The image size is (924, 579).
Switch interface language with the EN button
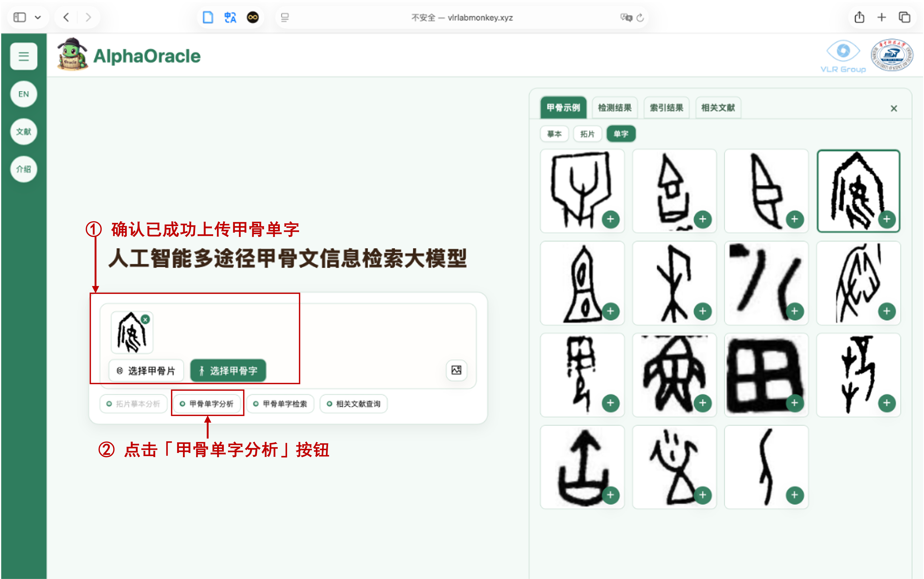tap(23, 94)
